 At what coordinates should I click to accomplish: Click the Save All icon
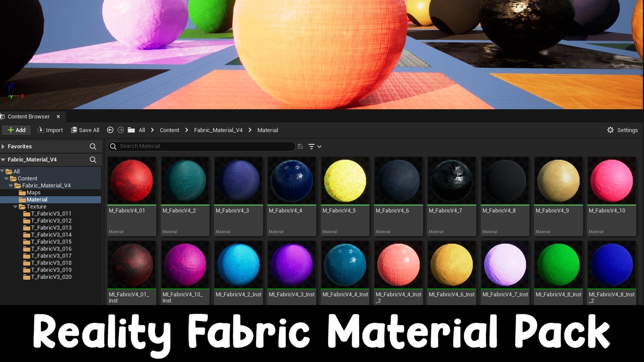(74, 130)
